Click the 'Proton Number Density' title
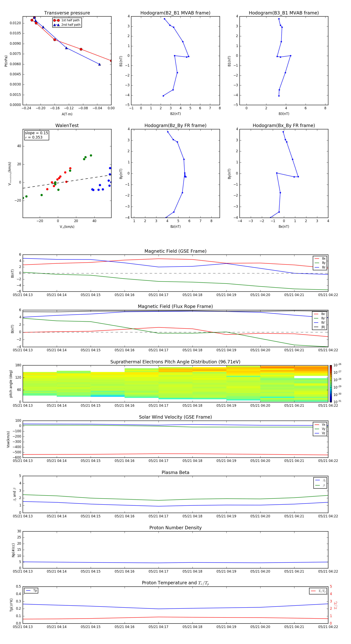This screenshot has height=644, width=351. pyautogui.click(x=175, y=528)
